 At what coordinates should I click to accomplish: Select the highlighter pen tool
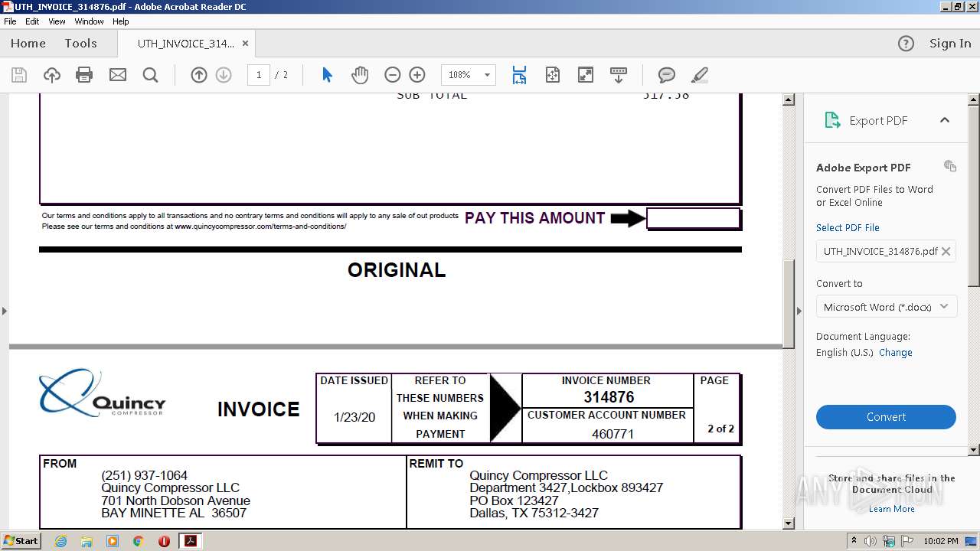click(x=699, y=75)
